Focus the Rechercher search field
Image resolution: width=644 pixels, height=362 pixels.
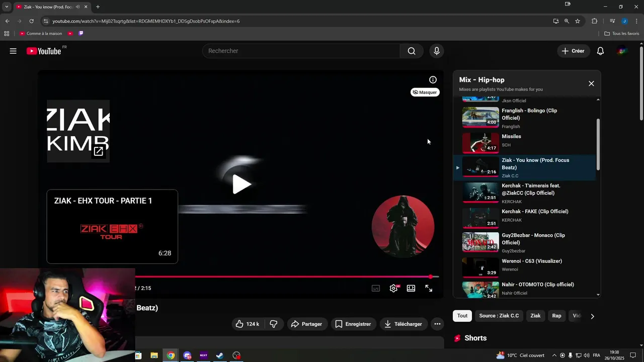pos(301,51)
